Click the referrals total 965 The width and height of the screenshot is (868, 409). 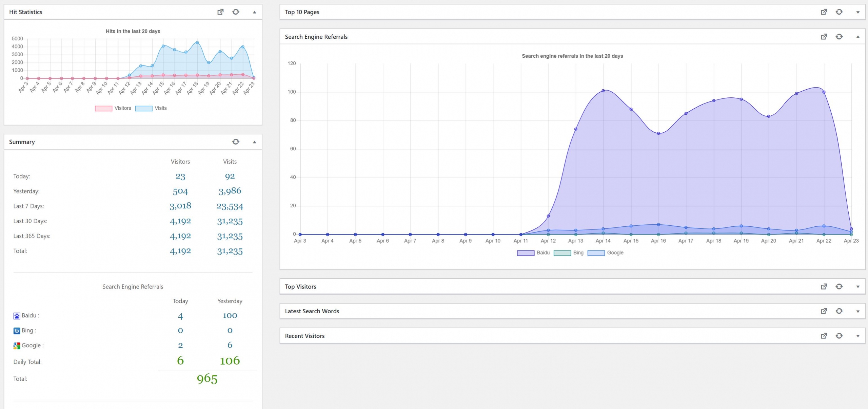pyautogui.click(x=207, y=379)
